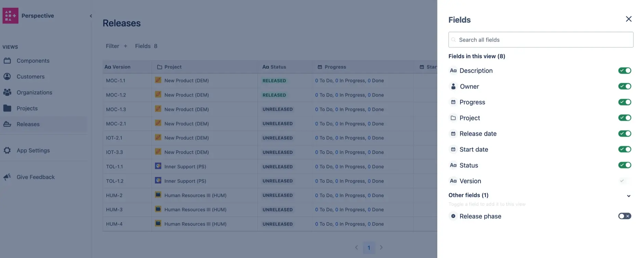The height and width of the screenshot is (258, 644).
Task: Click the Fields 8 button
Action: pyautogui.click(x=146, y=46)
